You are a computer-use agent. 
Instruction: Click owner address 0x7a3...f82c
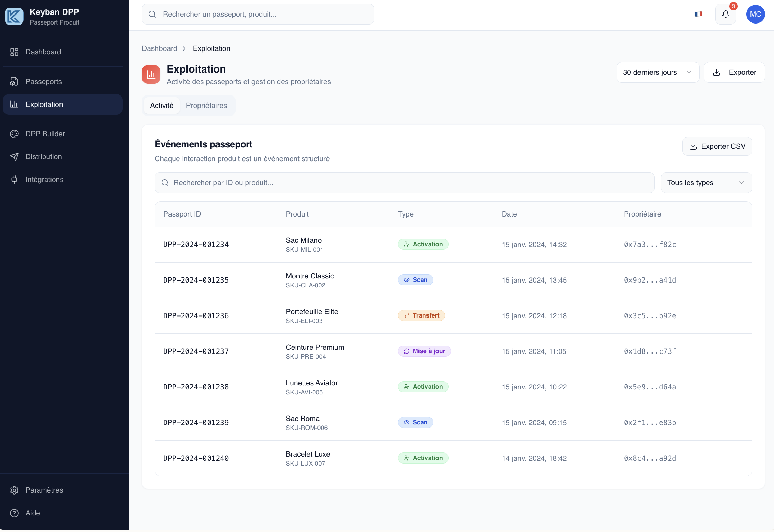[650, 245]
